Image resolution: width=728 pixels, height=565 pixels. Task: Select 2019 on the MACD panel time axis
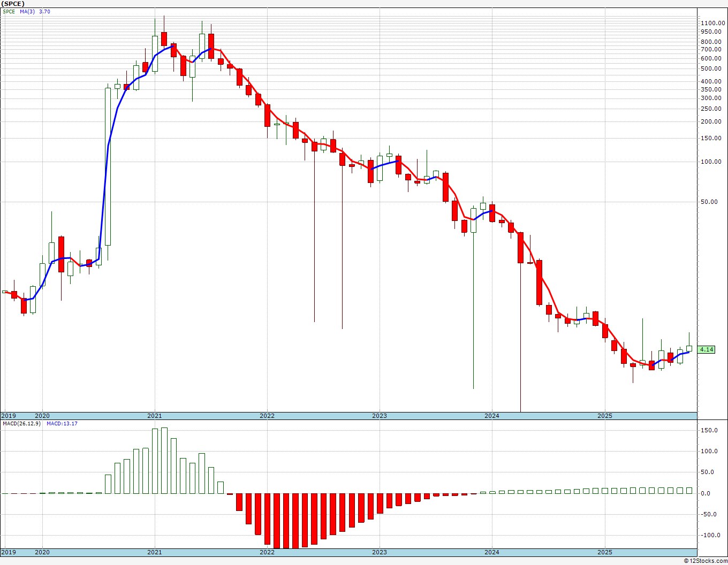8,552
